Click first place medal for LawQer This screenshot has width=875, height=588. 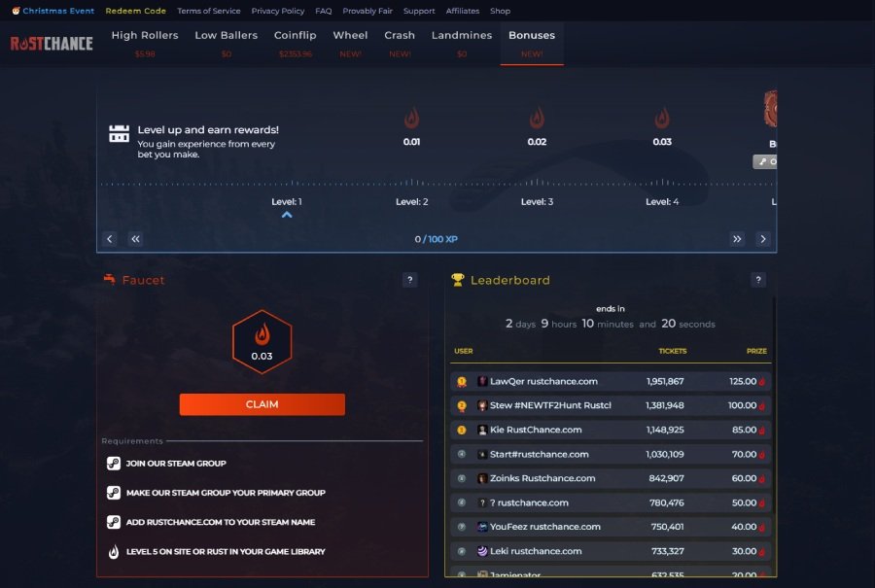462,382
